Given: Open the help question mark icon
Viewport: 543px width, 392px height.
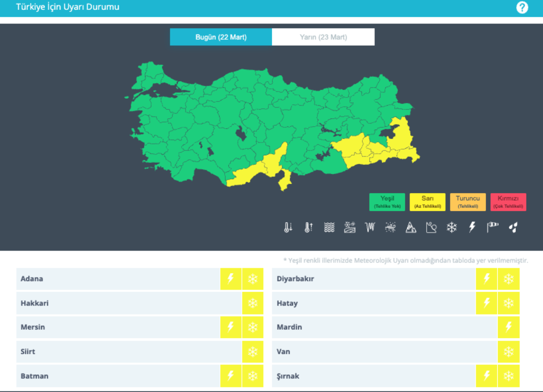Looking at the screenshot, I should [522, 7].
